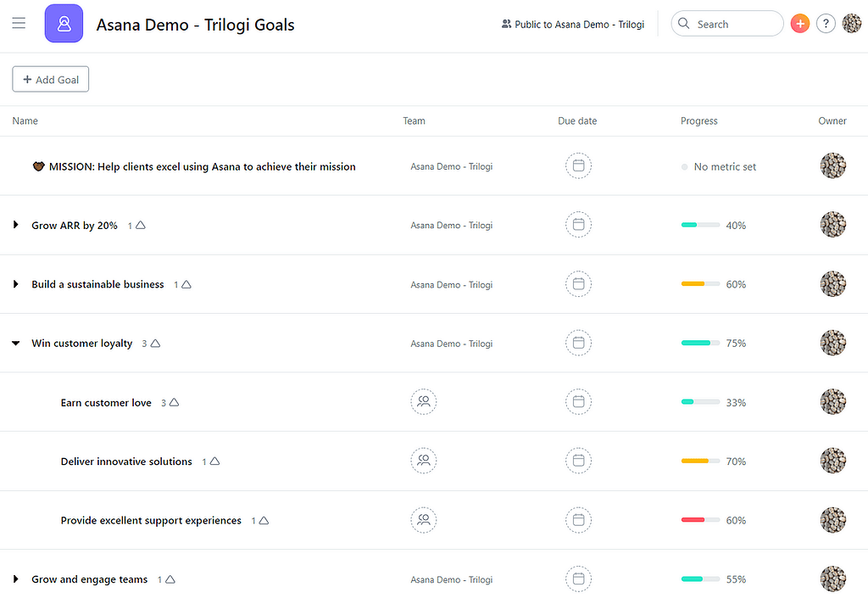
Task: Set due date for Deliver innovative solutions
Action: click(578, 461)
